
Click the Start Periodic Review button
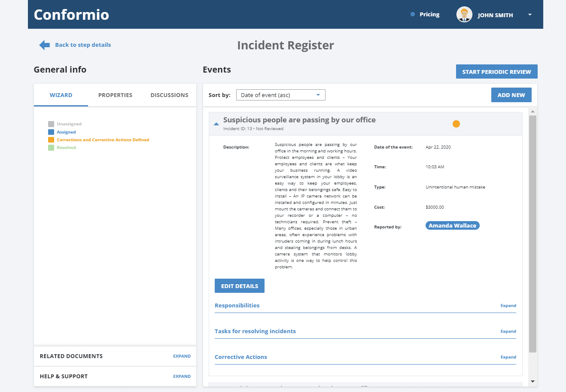496,71
